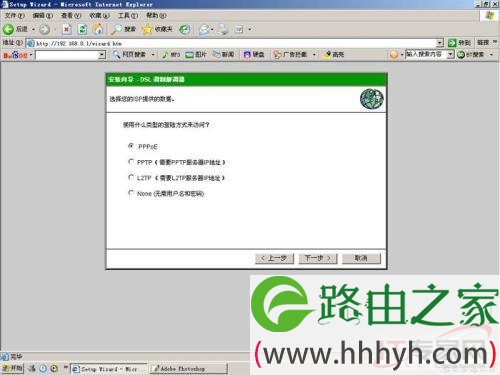Screen dimensions: 500x375
Task: Click the Cancel (取消) wizard button
Action: pos(361,258)
